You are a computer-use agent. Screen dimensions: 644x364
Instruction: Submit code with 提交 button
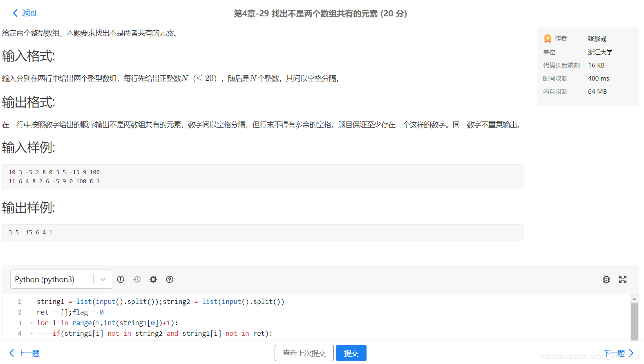351,353
